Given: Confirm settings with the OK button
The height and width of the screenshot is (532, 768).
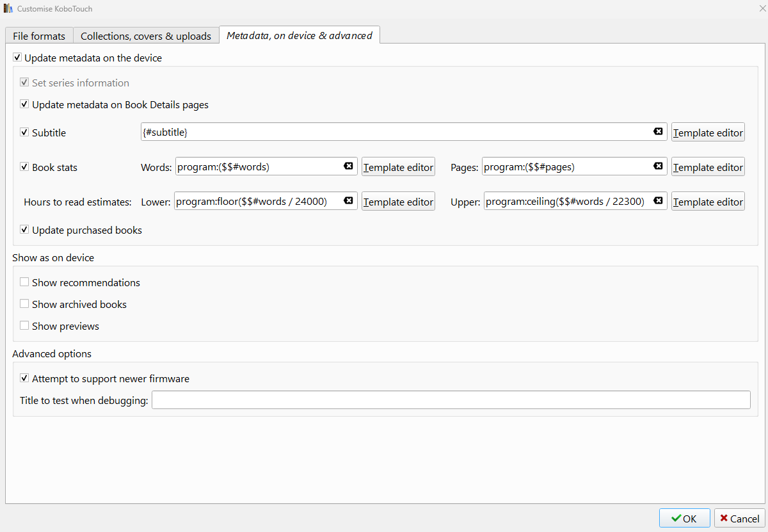Looking at the screenshot, I should pyautogui.click(x=684, y=519).
